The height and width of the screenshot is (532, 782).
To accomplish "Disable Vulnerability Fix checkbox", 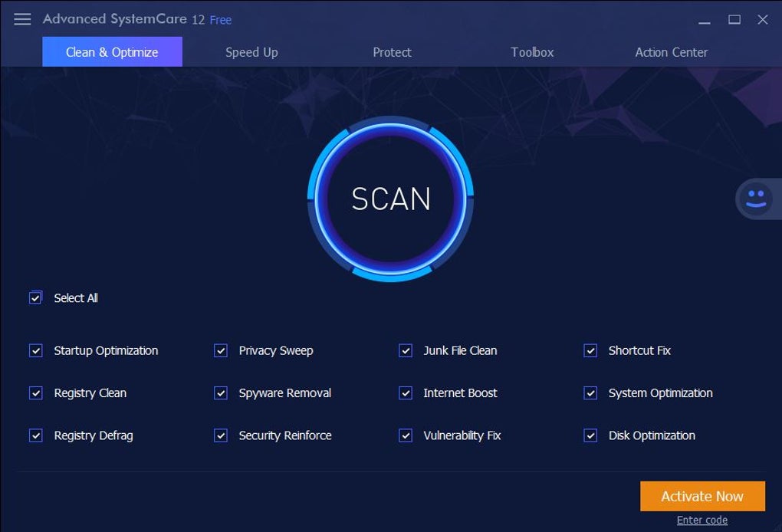I will 406,435.
